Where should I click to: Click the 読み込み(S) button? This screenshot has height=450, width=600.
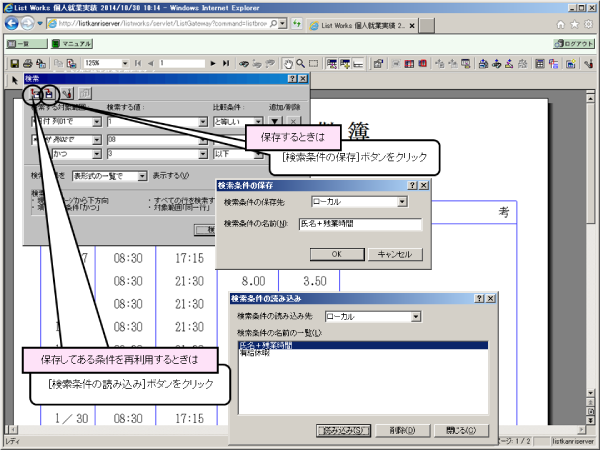tap(343, 430)
